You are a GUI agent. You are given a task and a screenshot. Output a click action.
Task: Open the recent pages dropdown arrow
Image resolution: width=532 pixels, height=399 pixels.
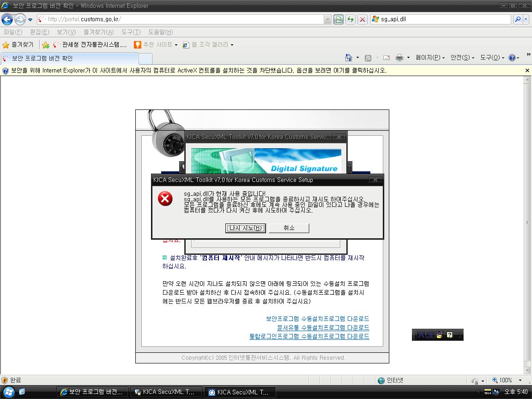[x=30, y=20]
